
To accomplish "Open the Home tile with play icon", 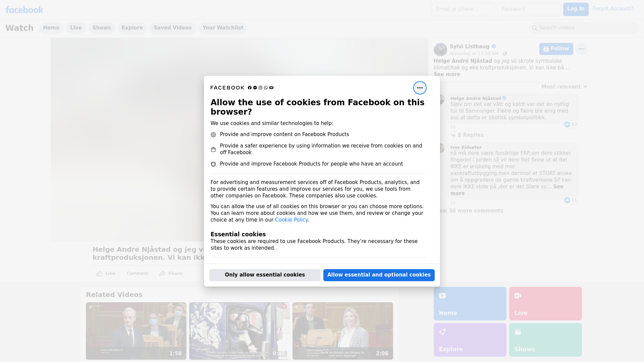I will coord(470,304).
